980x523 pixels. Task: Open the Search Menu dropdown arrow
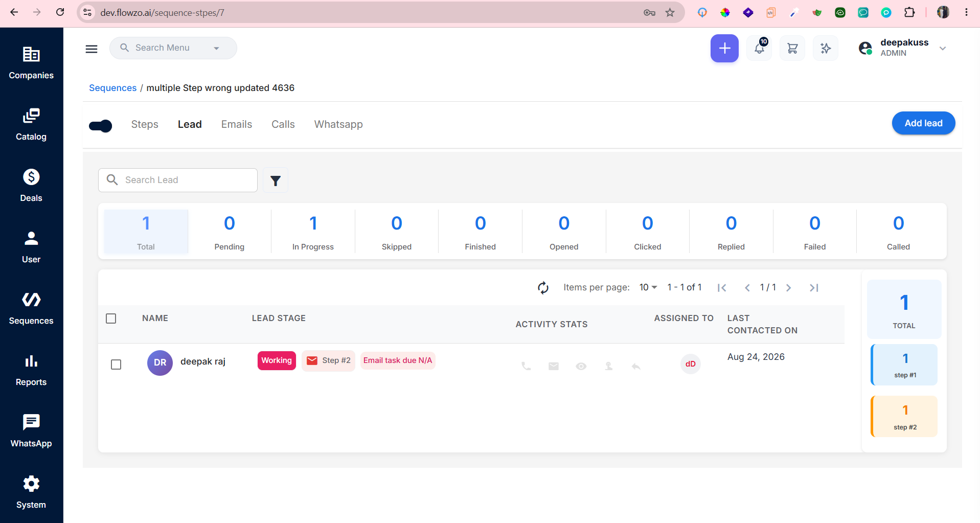(x=216, y=49)
